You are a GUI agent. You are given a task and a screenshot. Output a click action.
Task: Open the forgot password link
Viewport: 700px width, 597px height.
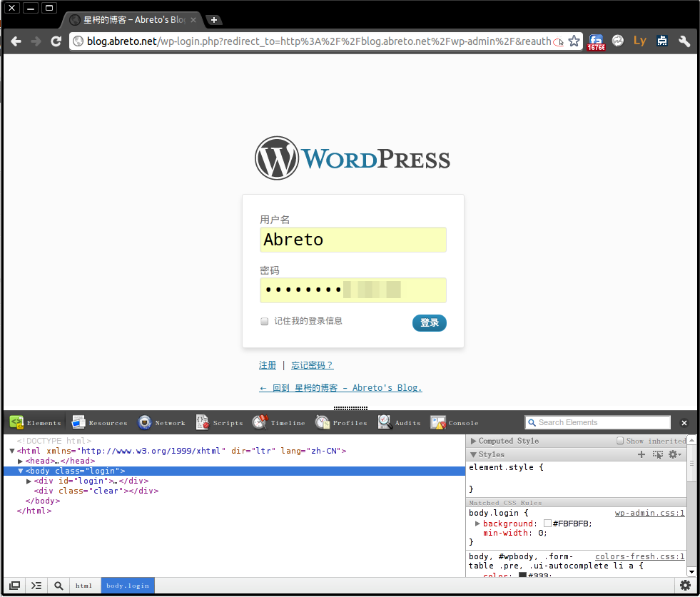[x=312, y=365]
